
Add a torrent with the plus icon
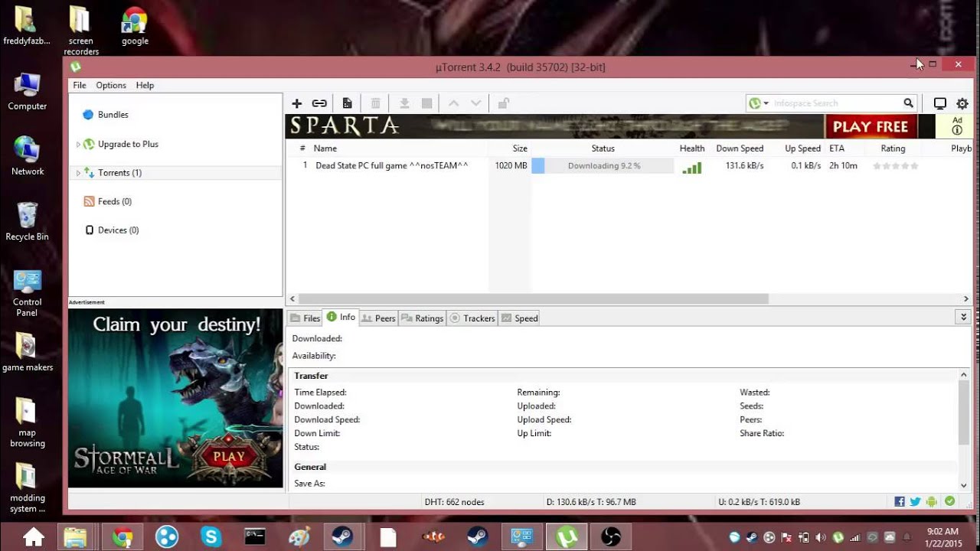[297, 103]
